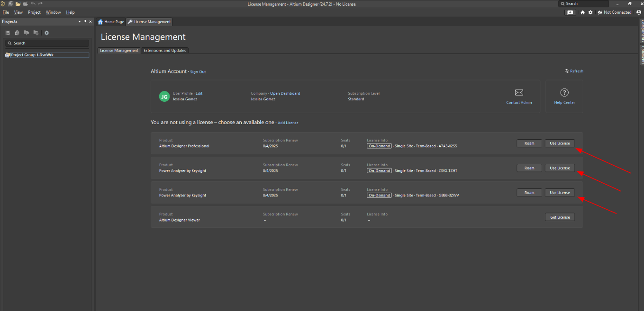Click Open Dashboard link
Image resolution: width=644 pixels, height=311 pixels.
285,93
